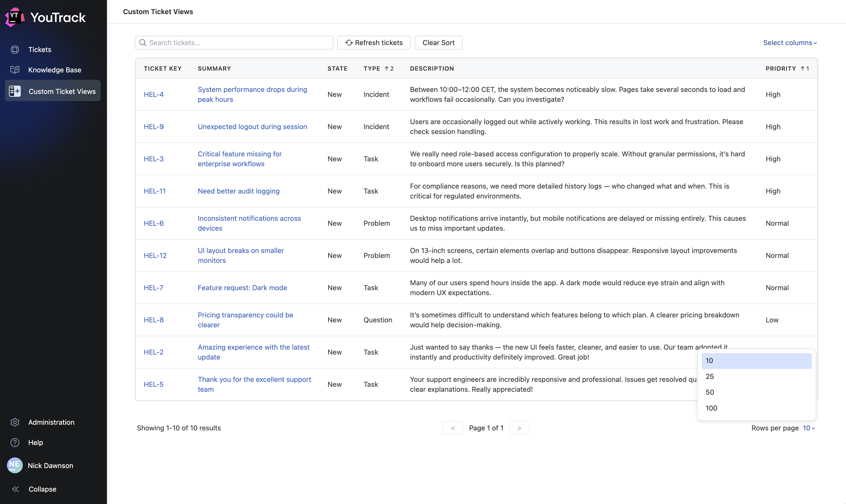The image size is (846, 504).
Task: Click 'Showing 1-10 of 10 results' text
Action: click(179, 428)
